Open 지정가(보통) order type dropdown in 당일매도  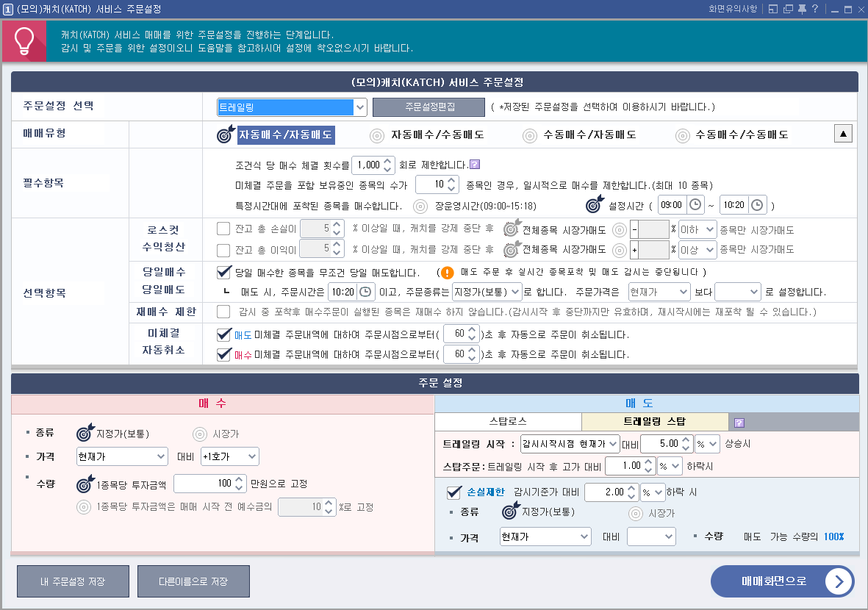(x=487, y=292)
